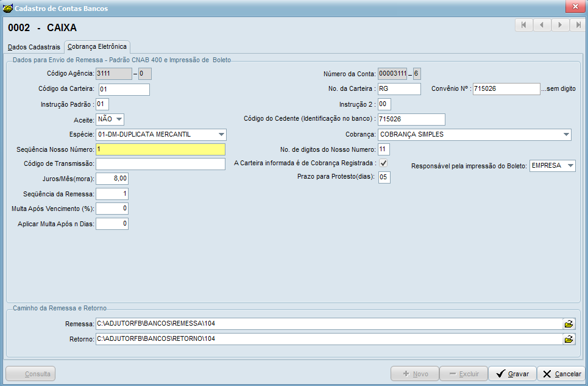Image resolution: width=588 pixels, height=386 pixels.
Task: Focus the No. da Carteira field
Action: (x=399, y=89)
